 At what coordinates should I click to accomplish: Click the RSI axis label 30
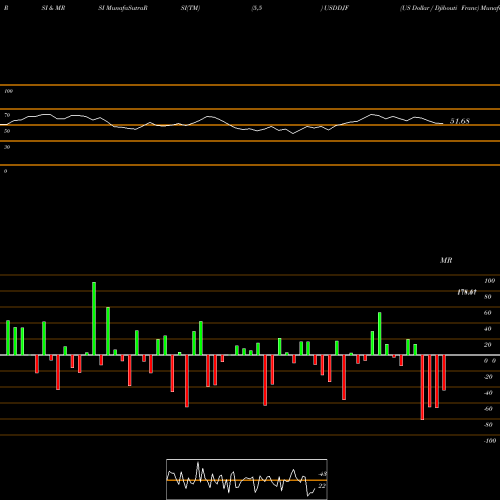click(7, 147)
